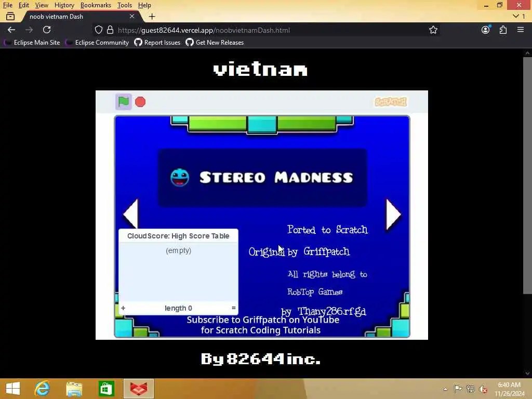532x399 pixels.
Task: Open the application hamburger menu
Action: (x=521, y=30)
